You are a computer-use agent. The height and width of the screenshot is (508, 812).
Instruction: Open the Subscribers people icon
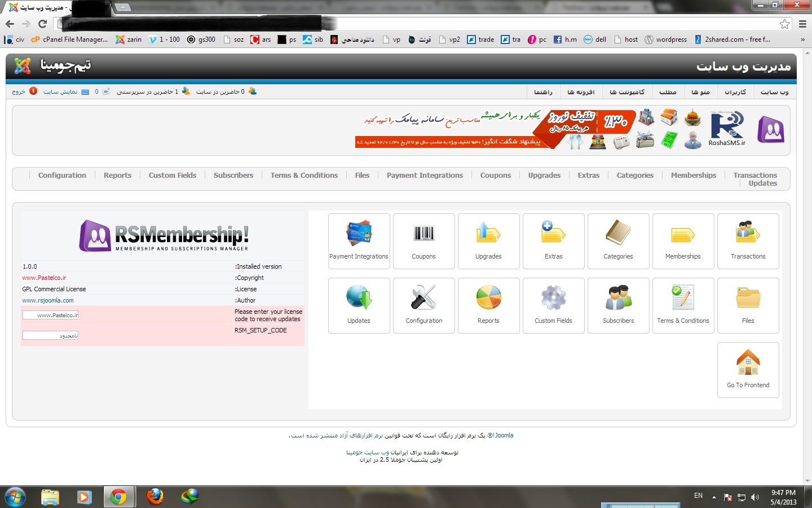[618, 305]
